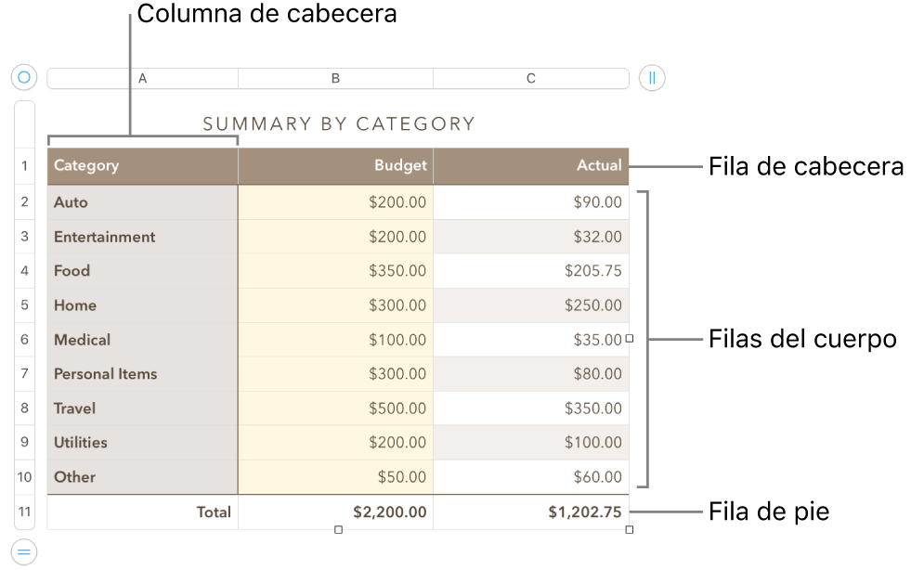Click the bottom-right table resize handle
Screen dimensions: 924x570
[629, 528]
